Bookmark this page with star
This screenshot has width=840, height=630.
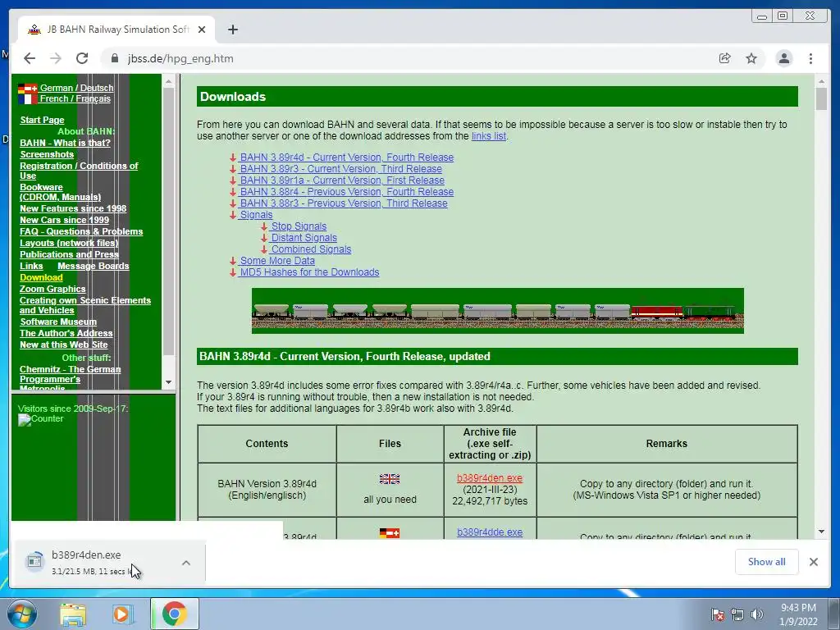click(x=751, y=58)
